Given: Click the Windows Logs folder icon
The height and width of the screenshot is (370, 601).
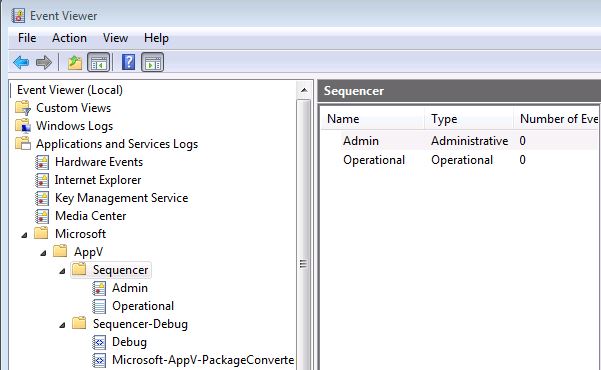Looking at the screenshot, I should [23, 126].
